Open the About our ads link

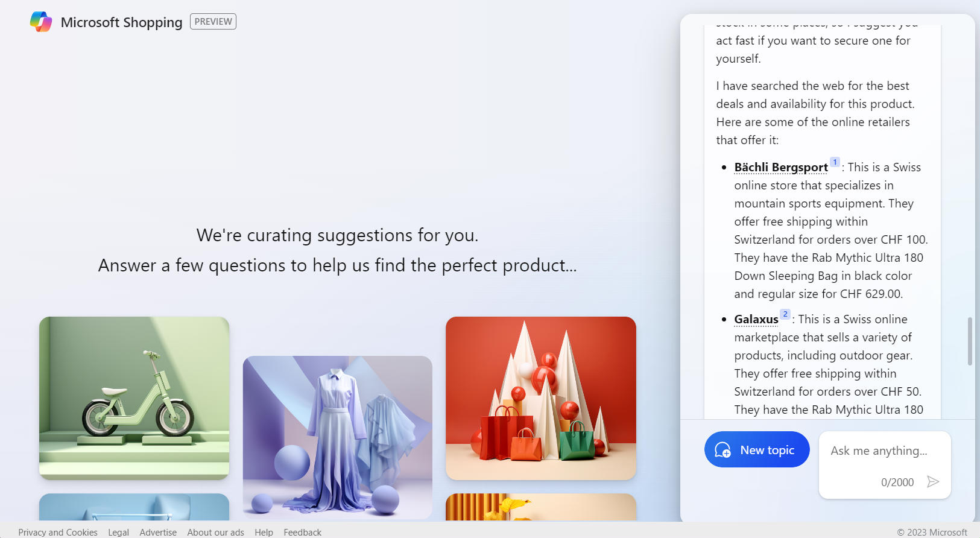pos(215,532)
